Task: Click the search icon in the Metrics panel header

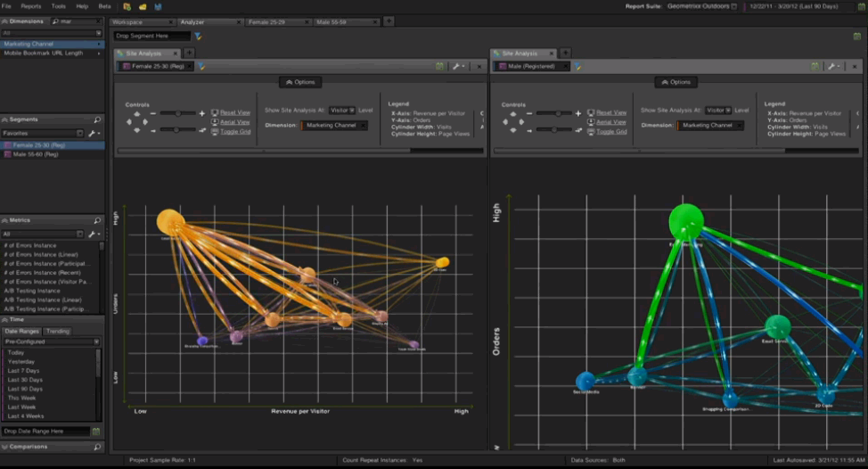Action: [97, 220]
